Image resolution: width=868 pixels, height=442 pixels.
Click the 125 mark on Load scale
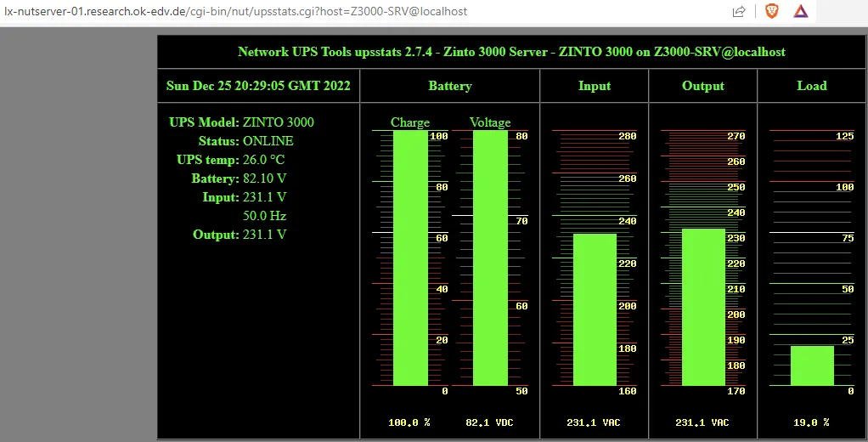click(845, 136)
